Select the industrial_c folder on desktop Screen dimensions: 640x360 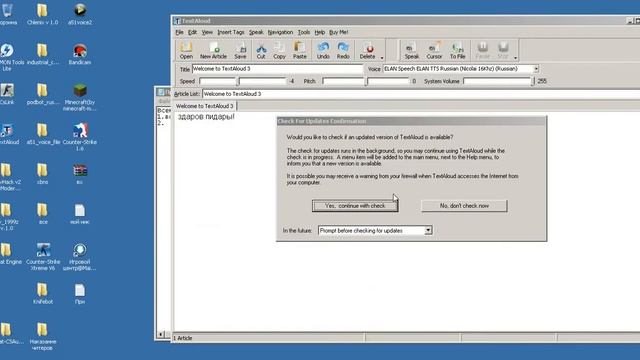click(42, 54)
